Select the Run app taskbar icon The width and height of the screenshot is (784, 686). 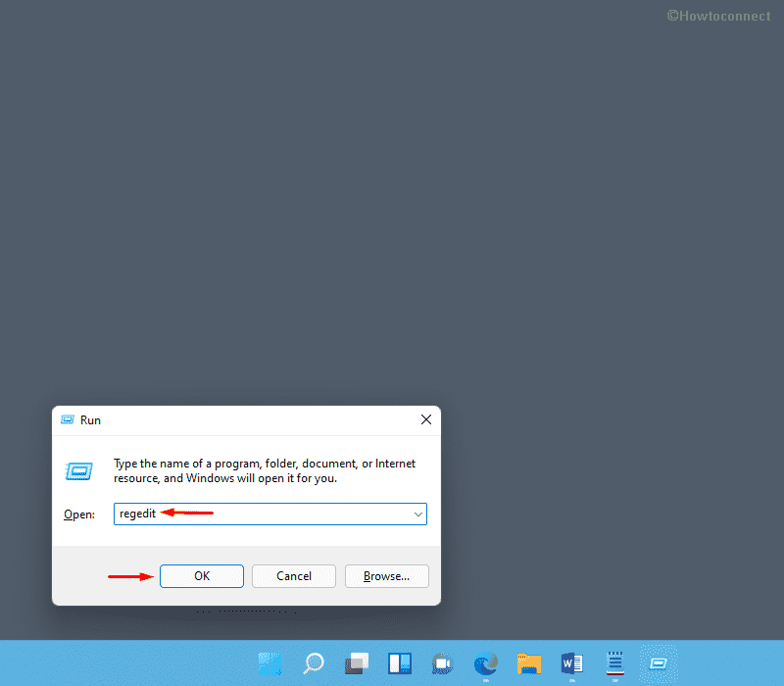coord(659,663)
